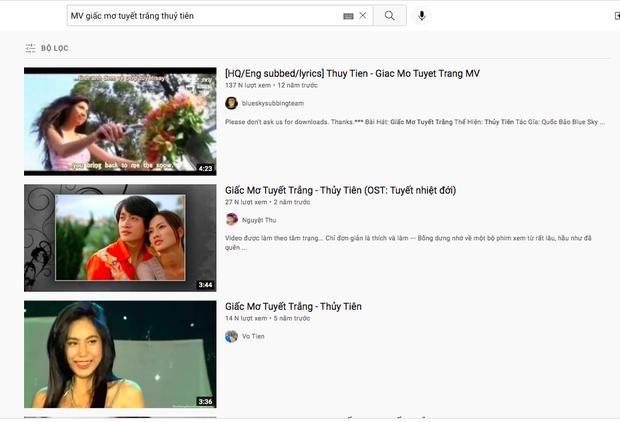Click description starting 'Video được làm theo tâm trạng'
The image size is (620, 422).
pos(408,242)
